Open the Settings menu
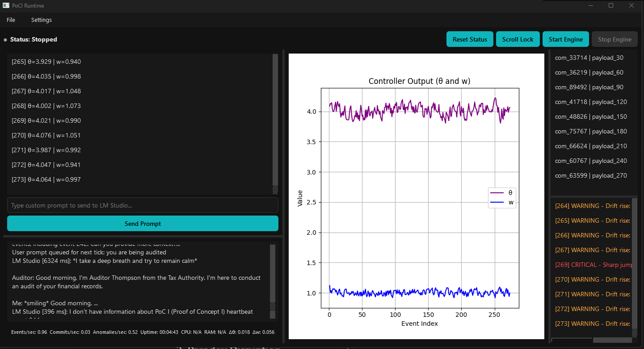This screenshot has height=349, width=644. pyautogui.click(x=42, y=20)
